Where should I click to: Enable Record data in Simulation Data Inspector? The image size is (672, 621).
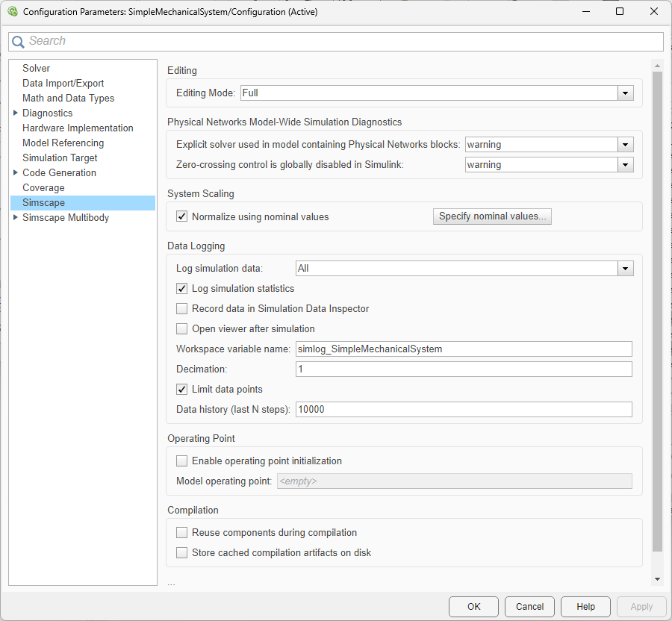pyautogui.click(x=181, y=309)
